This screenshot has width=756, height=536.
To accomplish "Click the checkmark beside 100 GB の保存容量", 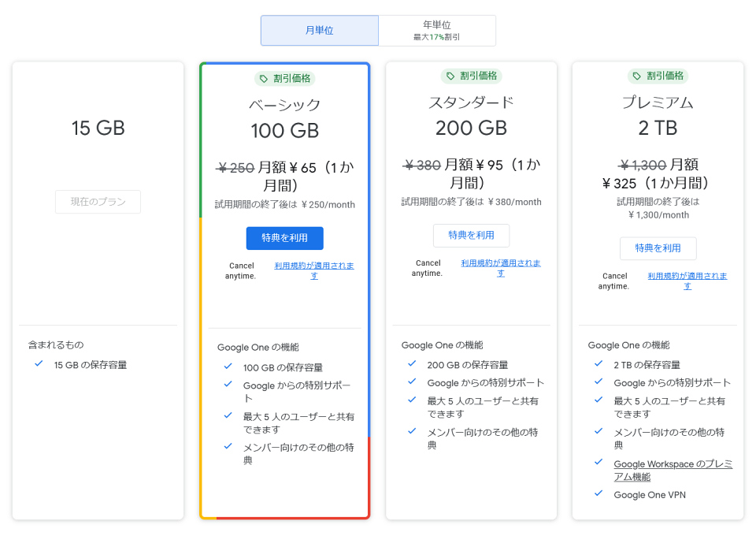I will pyautogui.click(x=228, y=367).
